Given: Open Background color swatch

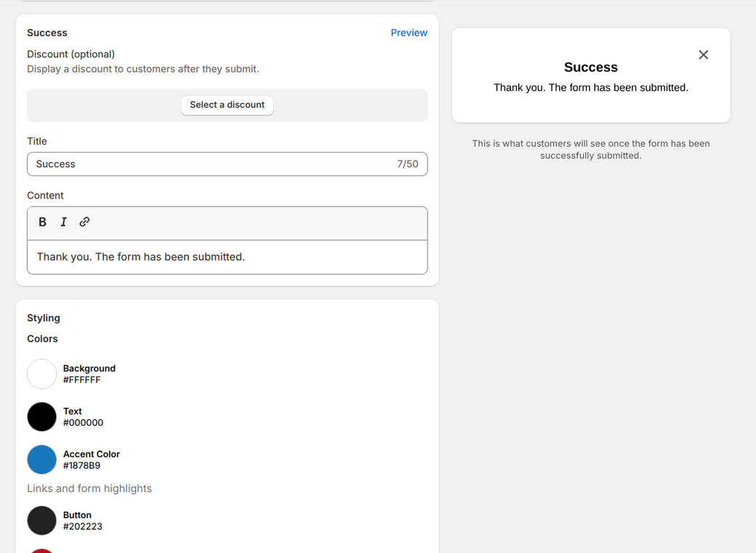Looking at the screenshot, I should [42, 374].
